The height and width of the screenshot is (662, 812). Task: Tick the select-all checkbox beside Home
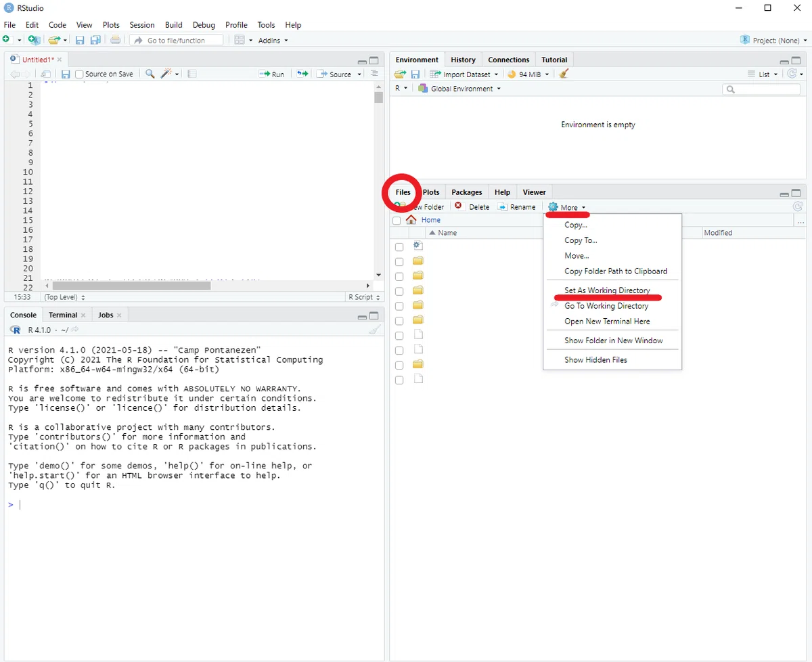click(397, 221)
